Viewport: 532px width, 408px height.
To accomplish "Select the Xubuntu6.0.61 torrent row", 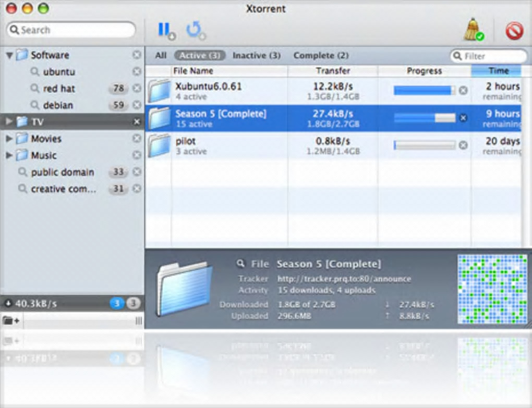I will click(x=333, y=91).
